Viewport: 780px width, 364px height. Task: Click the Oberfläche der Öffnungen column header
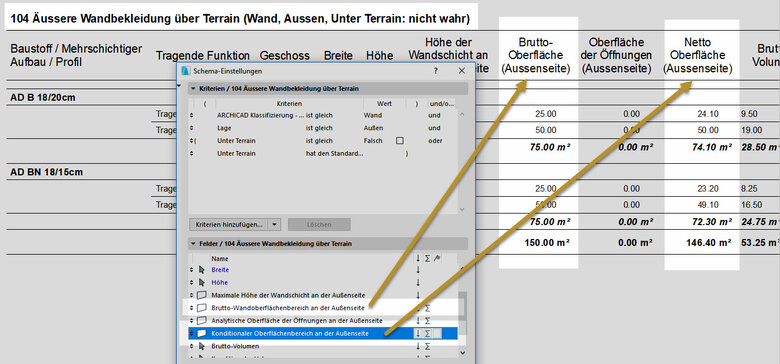point(616,56)
